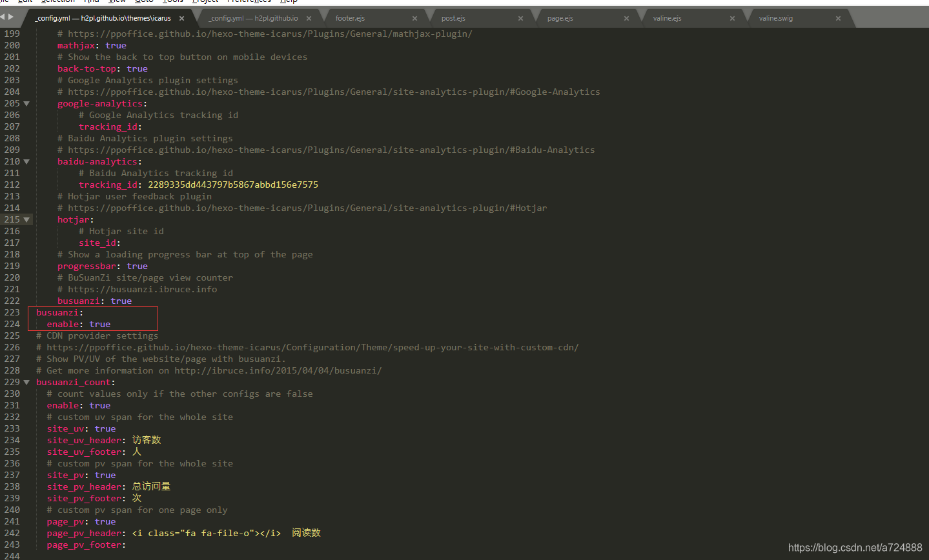Place cursor on the Baidu tracking_id value

point(233,185)
